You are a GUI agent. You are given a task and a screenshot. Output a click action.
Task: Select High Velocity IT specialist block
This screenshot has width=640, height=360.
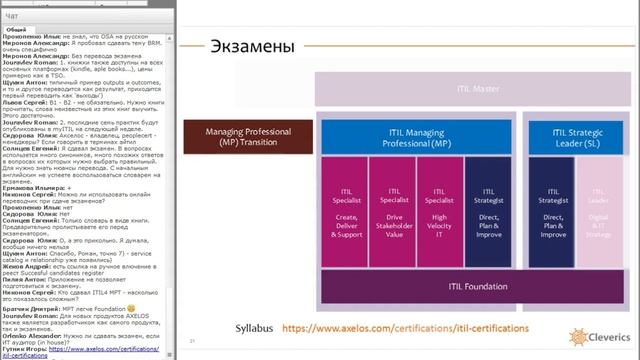440,212
